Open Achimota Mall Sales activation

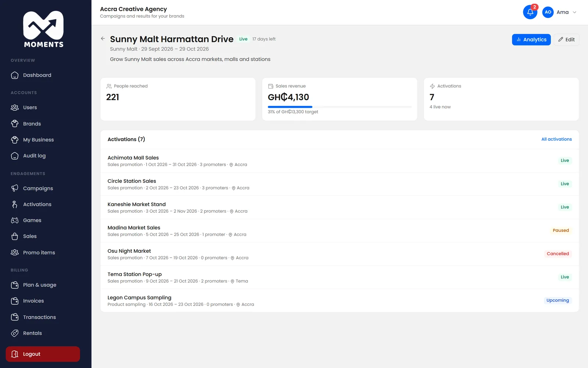click(x=340, y=161)
